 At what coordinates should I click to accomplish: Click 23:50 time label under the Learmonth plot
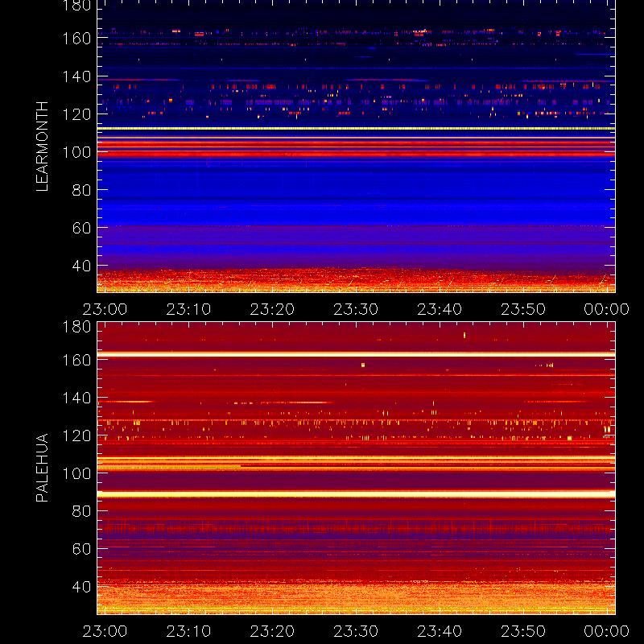tap(523, 309)
